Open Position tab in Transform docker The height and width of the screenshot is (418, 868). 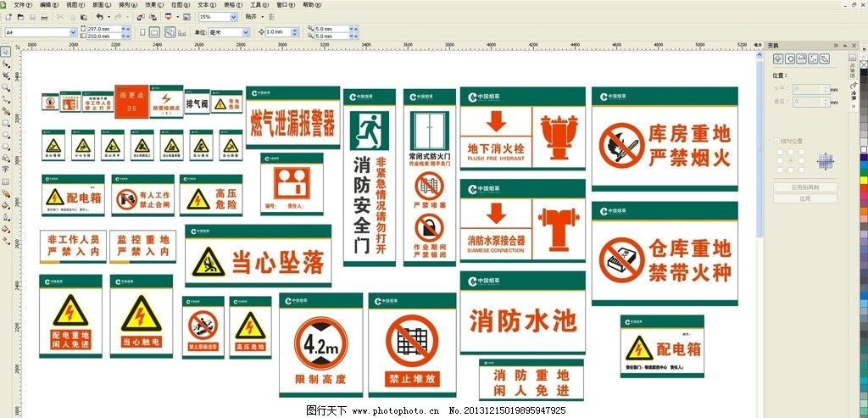pos(778,59)
